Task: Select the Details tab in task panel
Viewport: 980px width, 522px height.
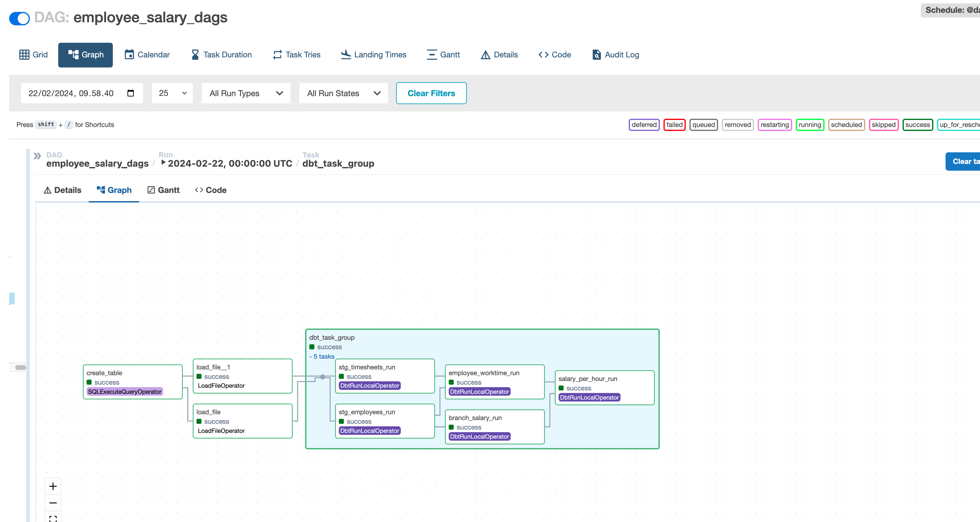Action: pyautogui.click(x=63, y=190)
